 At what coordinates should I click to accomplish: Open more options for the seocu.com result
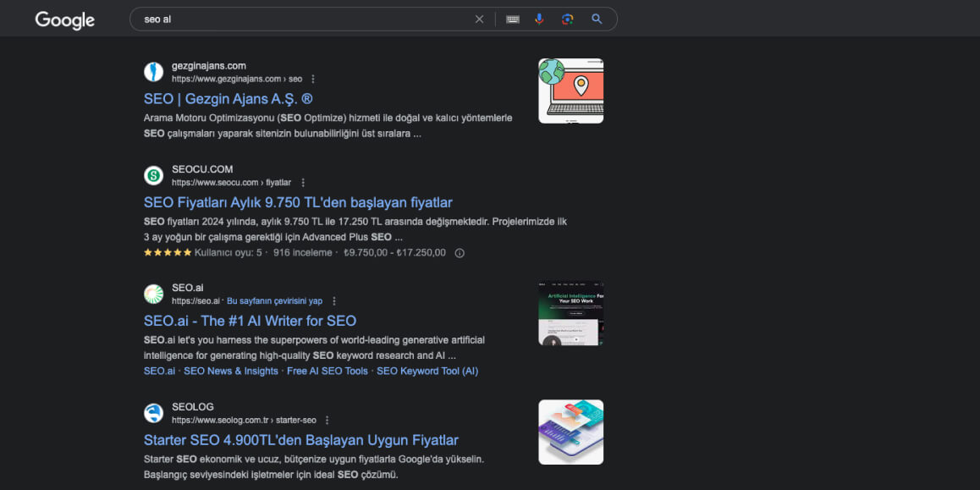pos(302,183)
